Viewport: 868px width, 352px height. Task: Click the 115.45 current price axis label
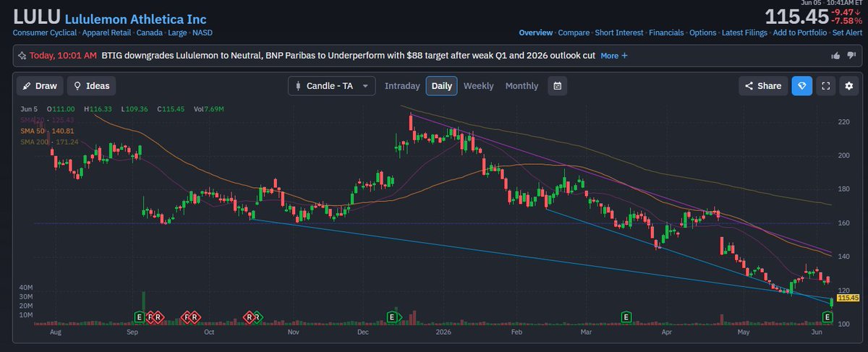click(847, 298)
